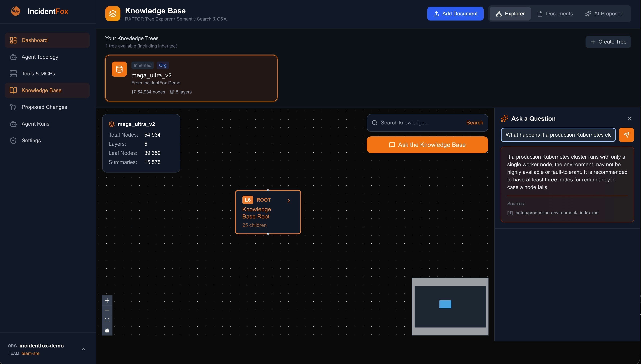Select the Dashboard sidebar item
The width and height of the screenshot is (641, 364).
34,40
